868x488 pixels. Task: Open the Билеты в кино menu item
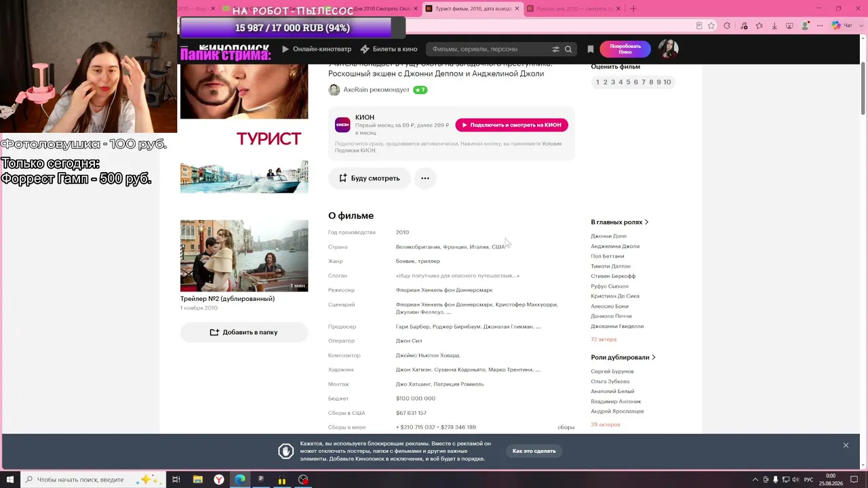389,49
